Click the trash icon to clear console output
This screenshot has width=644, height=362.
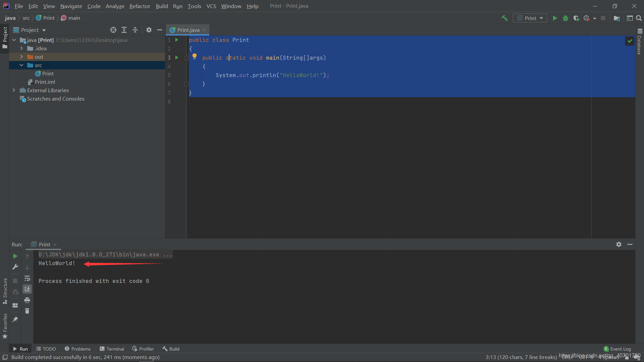(27, 311)
